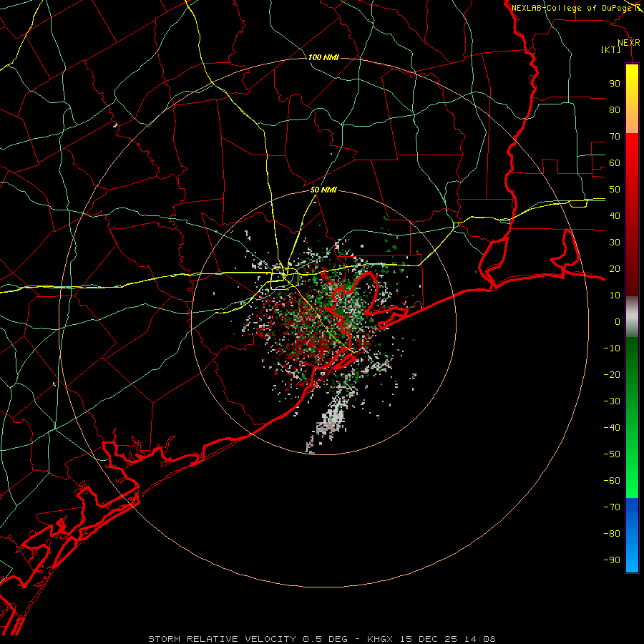
Task: Click the positive "30" scale value
Action: 615,243
